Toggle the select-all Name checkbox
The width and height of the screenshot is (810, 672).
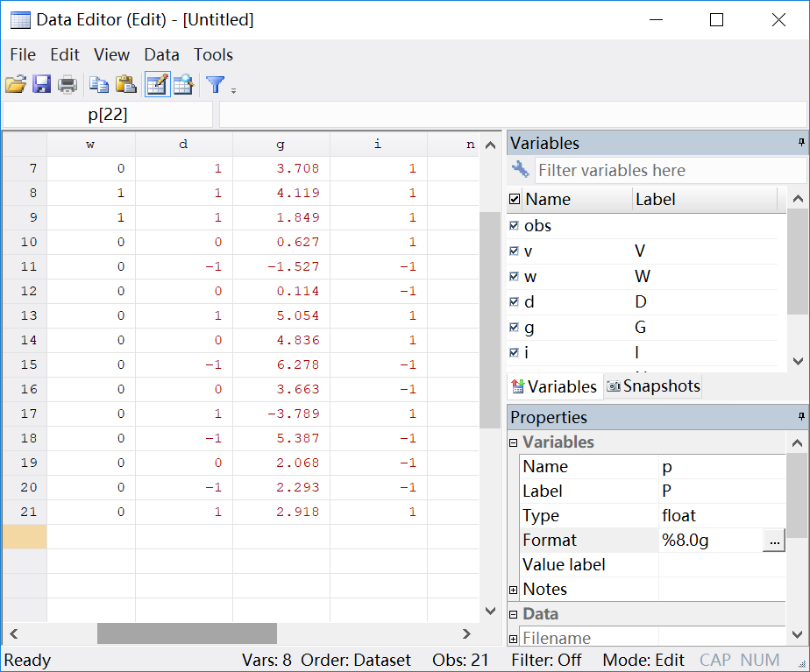pos(515,199)
